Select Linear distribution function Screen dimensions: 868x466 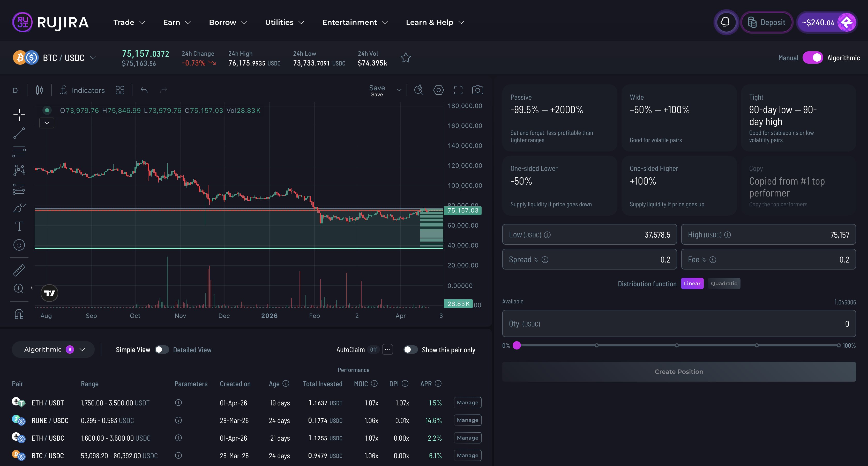(692, 283)
